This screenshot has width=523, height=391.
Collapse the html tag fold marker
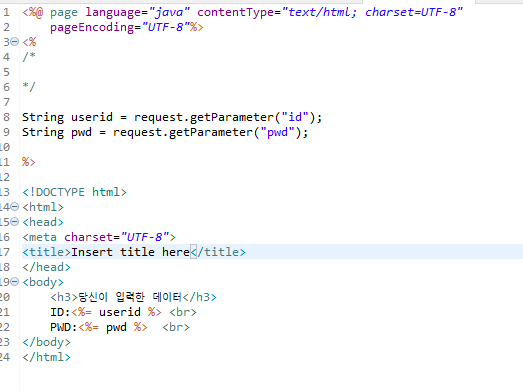point(14,207)
